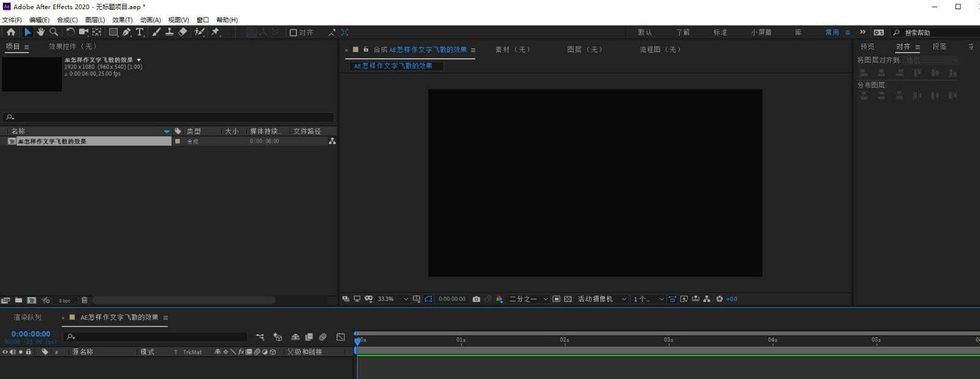The height and width of the screenshot is (379, 980).
Task: Enable the 对齐 snapping checkbox
Action: pyautogui.click(x=293, y=32)
